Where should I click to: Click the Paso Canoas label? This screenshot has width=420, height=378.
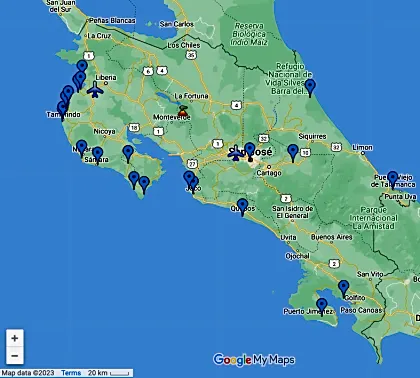(x=361, y=310)
